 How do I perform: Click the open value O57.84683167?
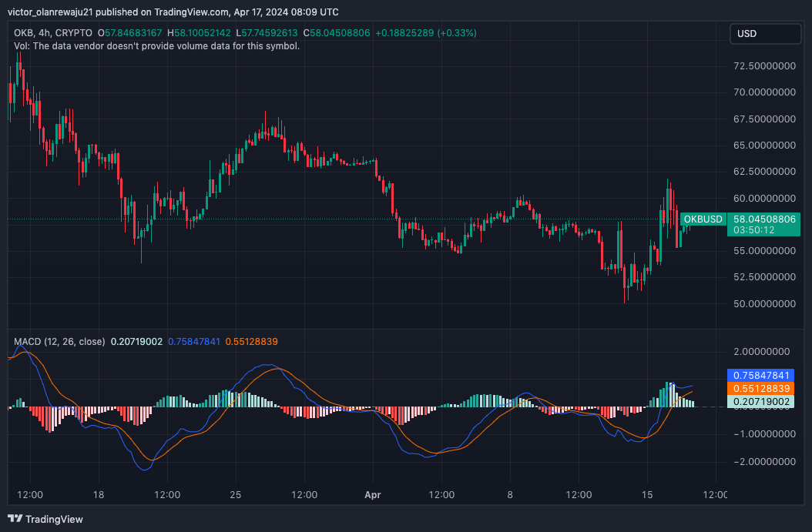tap(130, 33)
